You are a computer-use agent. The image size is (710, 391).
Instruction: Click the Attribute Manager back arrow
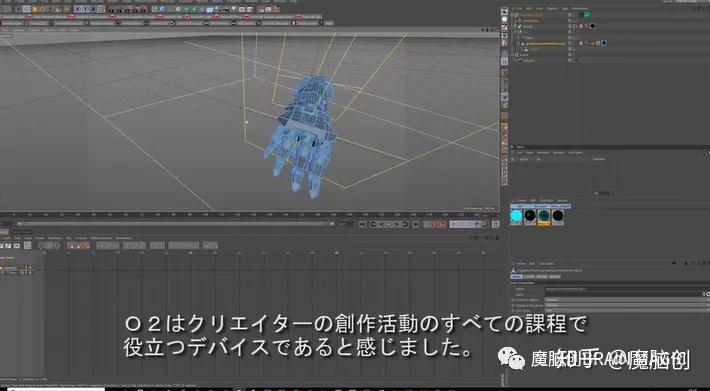675,263
